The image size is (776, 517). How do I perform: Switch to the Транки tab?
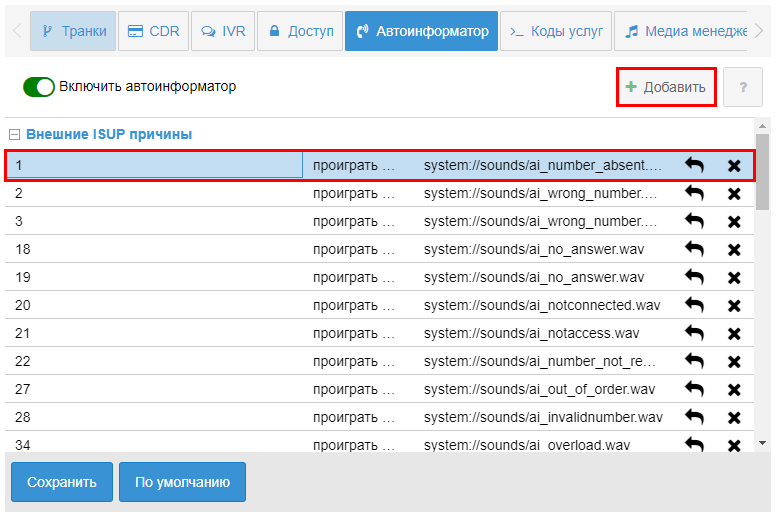(x=73, y=31)
